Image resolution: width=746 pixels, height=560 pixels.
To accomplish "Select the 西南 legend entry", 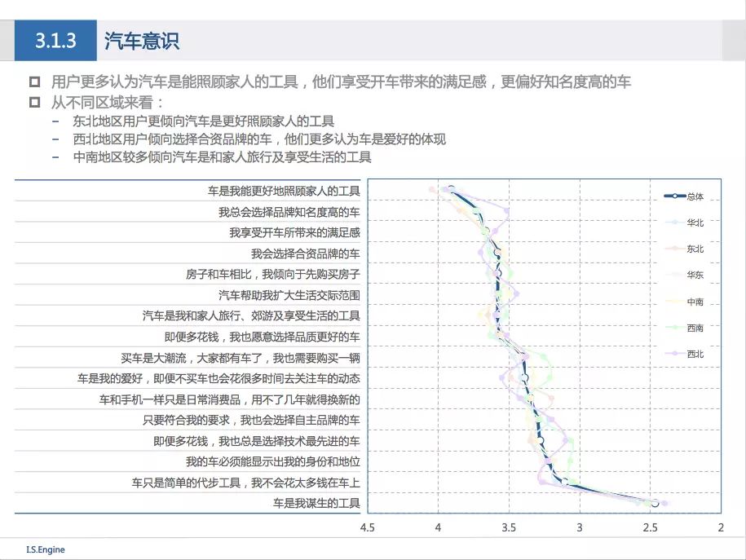I will [684, 328].
